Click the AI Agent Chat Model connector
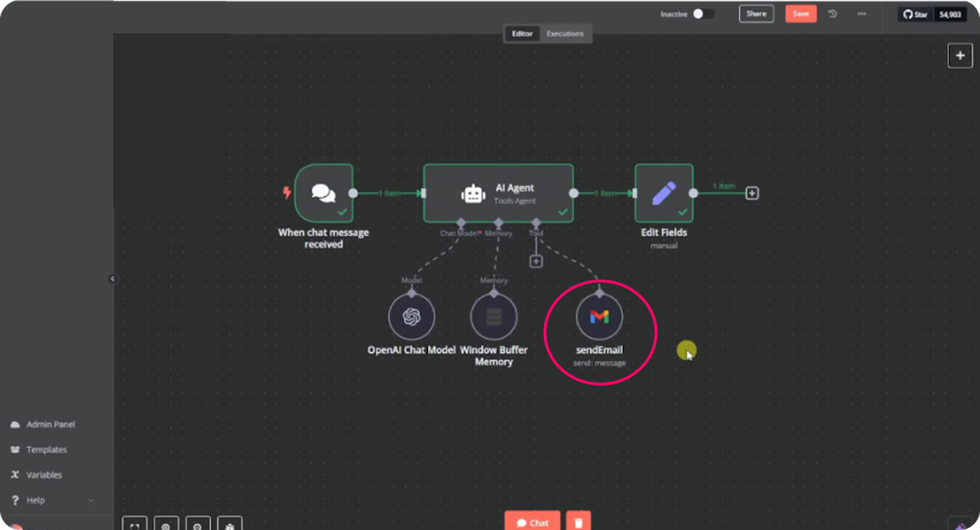The height and width of the screenshot is (530, 980). (461, 223)
